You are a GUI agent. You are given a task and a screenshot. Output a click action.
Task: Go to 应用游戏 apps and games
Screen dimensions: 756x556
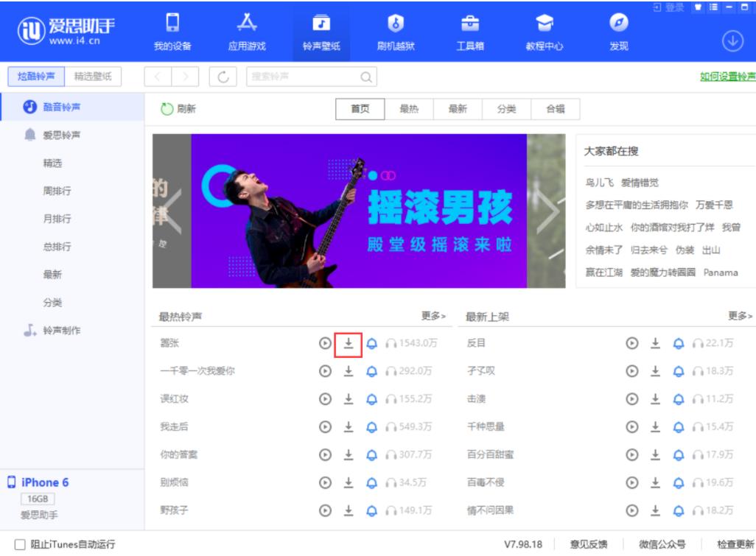(247, 32)
